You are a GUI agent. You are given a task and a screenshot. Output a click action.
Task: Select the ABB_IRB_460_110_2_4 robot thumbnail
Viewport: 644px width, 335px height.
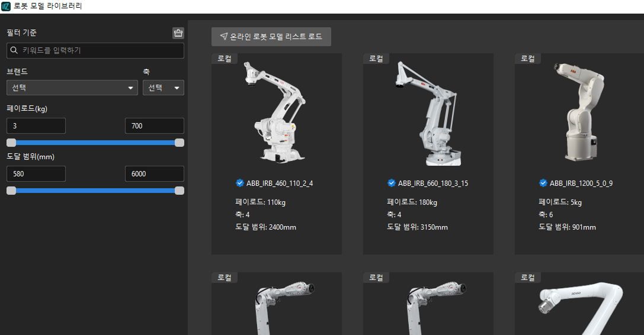276,112
